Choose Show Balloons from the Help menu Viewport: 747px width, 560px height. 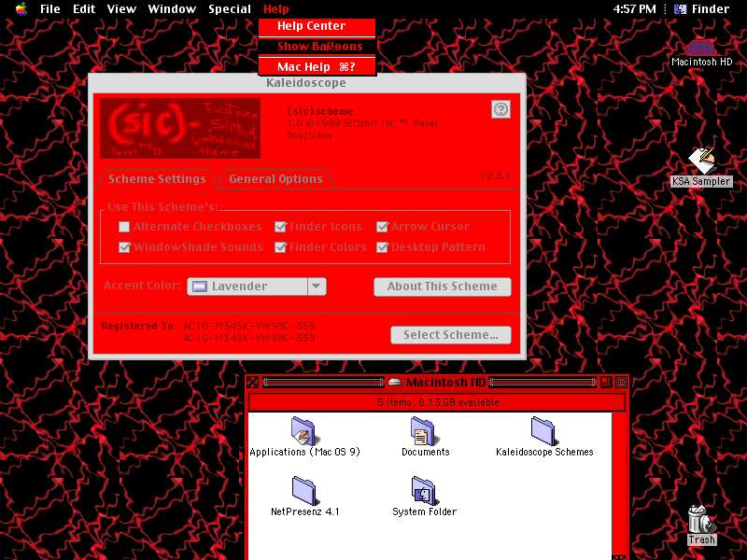317,47
